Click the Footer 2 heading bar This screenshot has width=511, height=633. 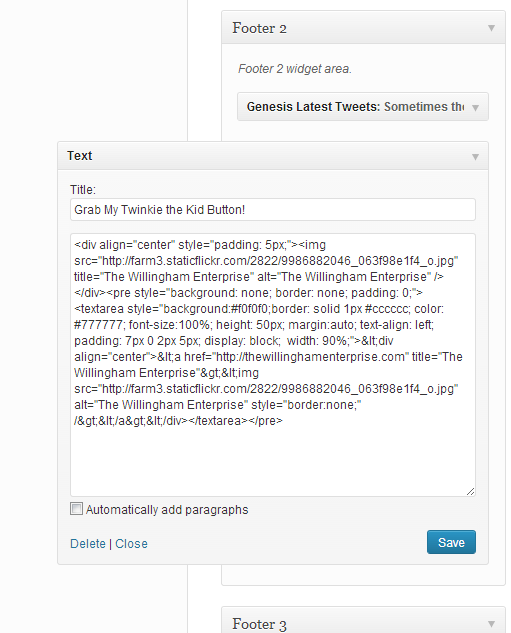(363, 27)
